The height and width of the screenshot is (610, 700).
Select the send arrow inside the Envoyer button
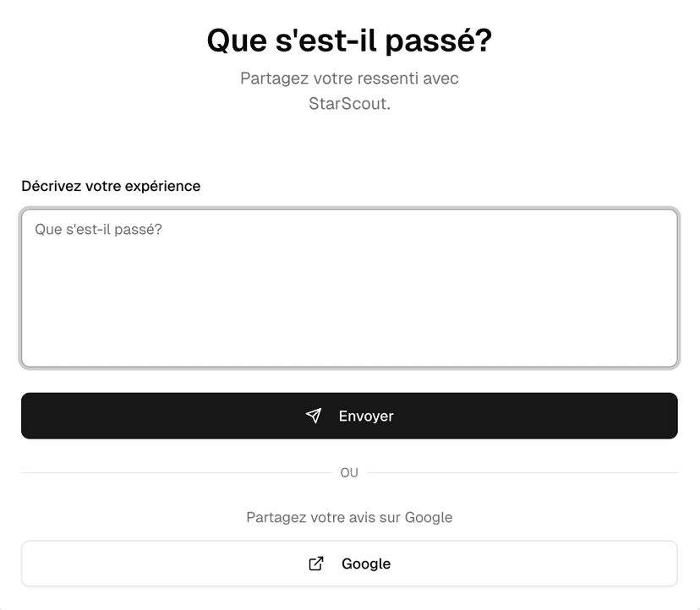coord(313,415)
